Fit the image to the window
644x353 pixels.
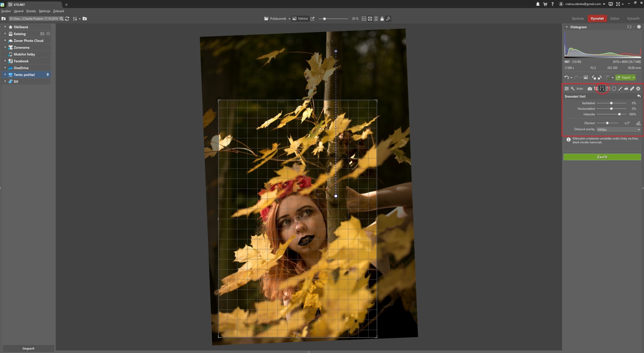click(x=370, y=19)
